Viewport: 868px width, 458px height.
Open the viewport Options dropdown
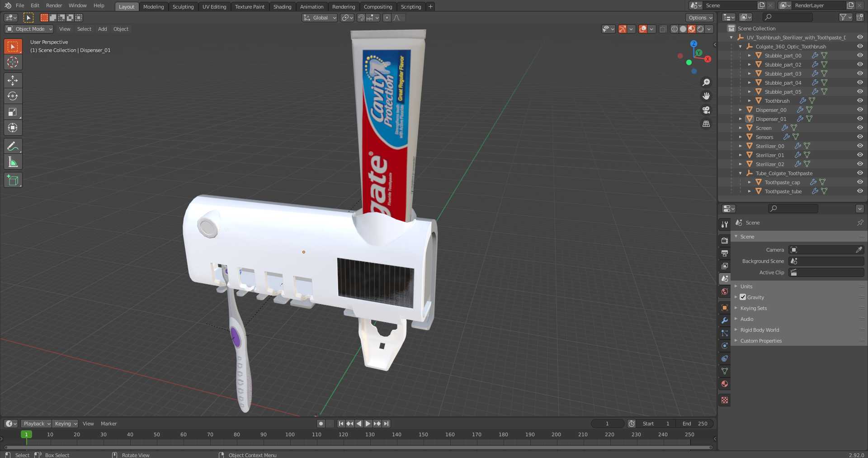tap(700, 18)
